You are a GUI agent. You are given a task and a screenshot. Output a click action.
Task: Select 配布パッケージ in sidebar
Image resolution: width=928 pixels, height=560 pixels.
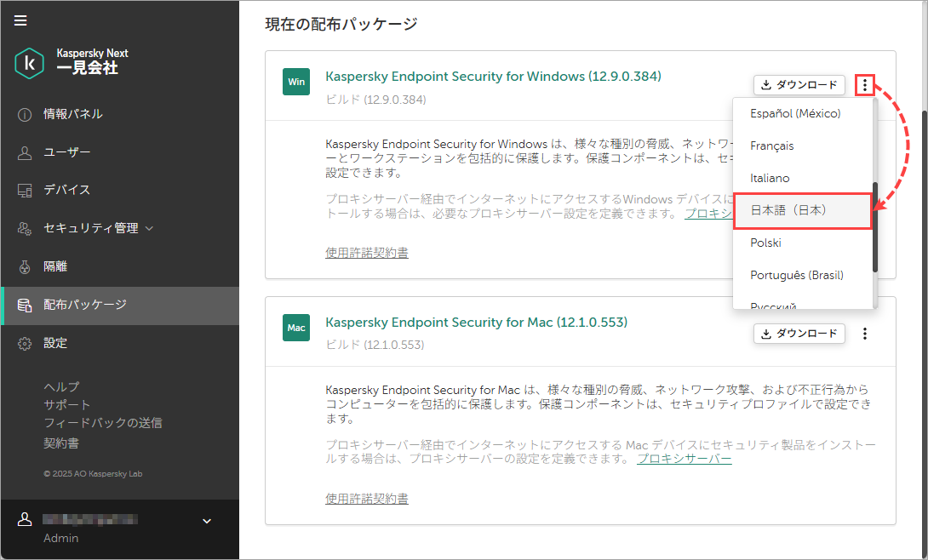tap(120, 306)
